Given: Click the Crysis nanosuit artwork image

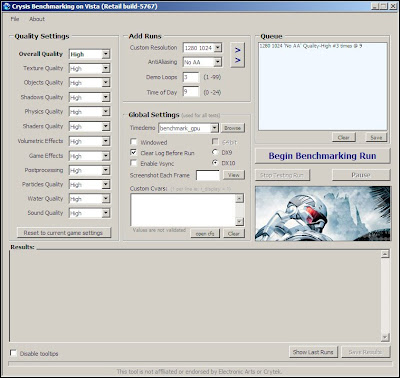Looking at the screenshot, I should 322,213.
